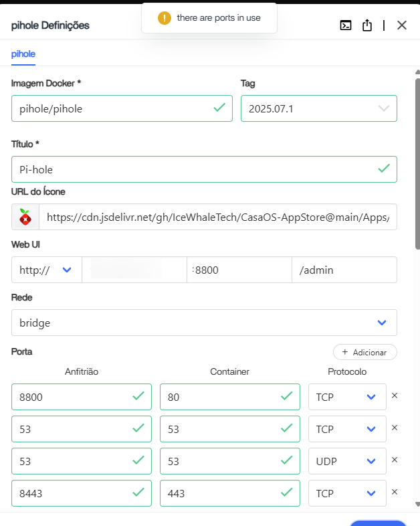Image resolution: width=420 pixels, height=526 pixels.
Task: Expand the Tag version dropdown
Action: click(x=384, y=108)
